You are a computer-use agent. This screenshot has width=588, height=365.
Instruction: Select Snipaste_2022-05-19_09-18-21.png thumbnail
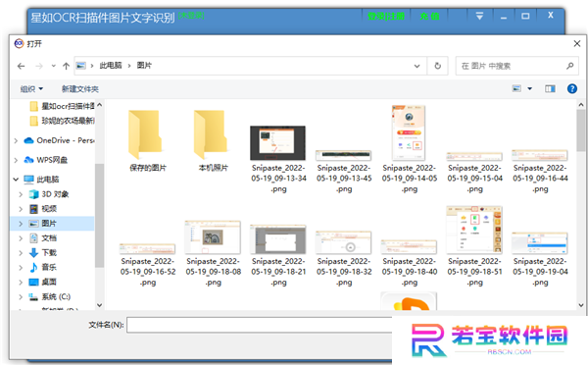[278, 239]
